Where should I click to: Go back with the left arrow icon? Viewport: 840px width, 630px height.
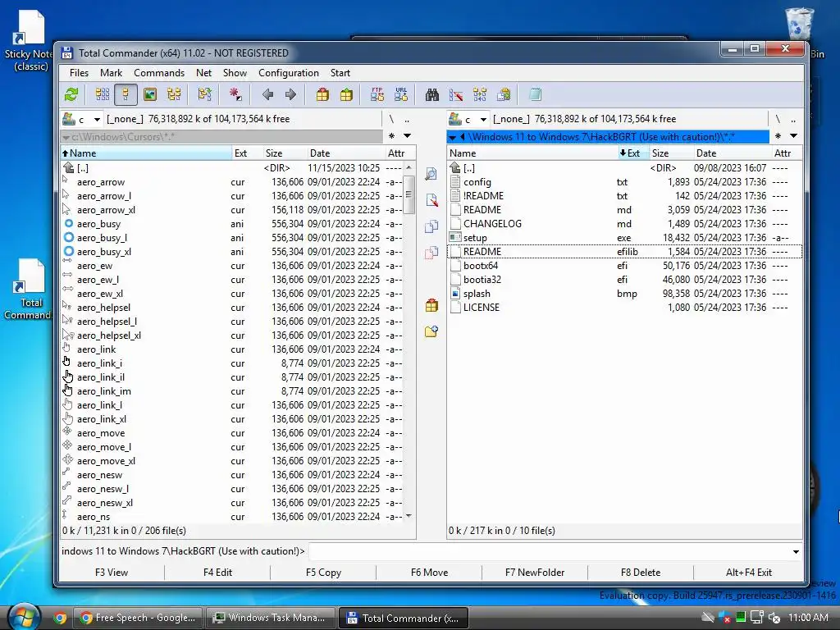pos(268,95)
